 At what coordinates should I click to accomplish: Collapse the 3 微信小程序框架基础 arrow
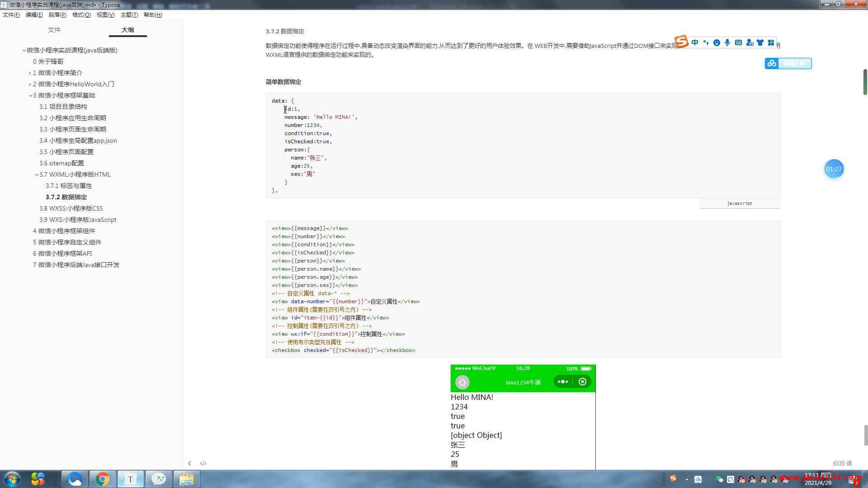tap(30, 95)
